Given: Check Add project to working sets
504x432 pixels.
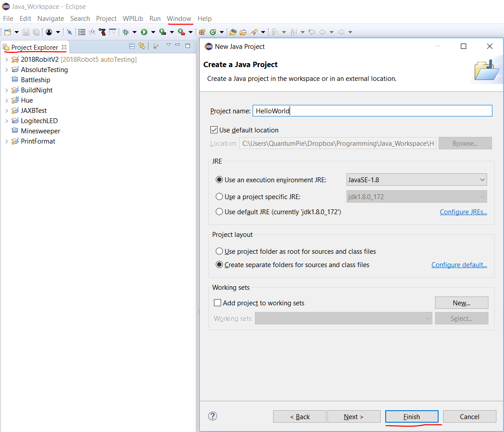Looking at the screenshot, I should pyautogui.click(x=218, y=303).
